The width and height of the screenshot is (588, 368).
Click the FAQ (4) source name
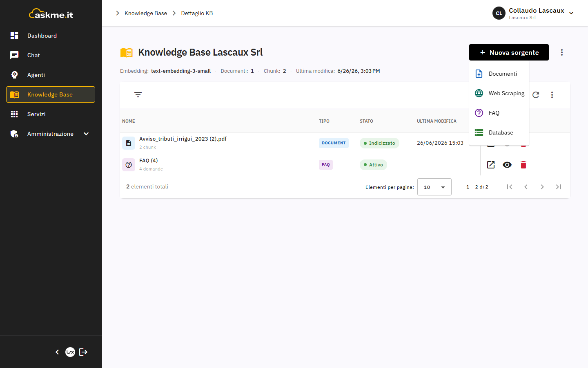149,160
